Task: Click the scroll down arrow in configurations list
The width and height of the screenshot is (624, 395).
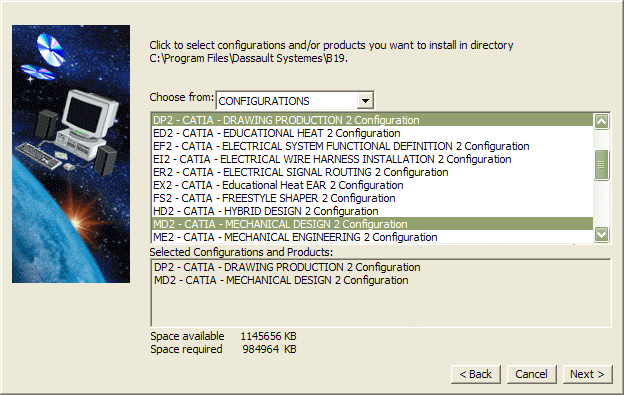Action: click(601, 234)
